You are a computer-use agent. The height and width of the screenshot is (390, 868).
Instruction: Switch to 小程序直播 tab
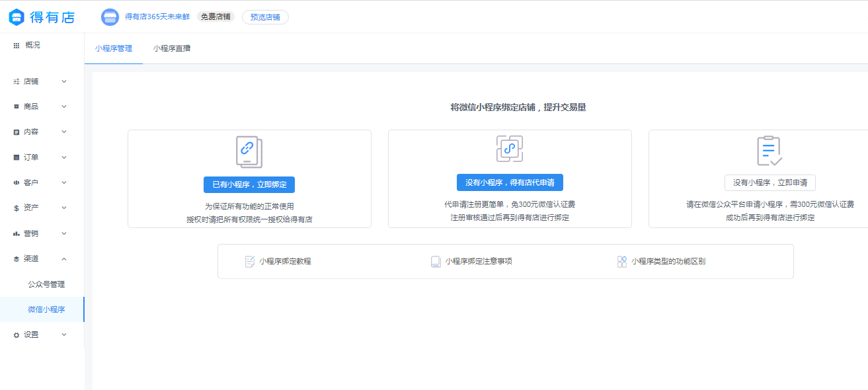tap(172, 48)
